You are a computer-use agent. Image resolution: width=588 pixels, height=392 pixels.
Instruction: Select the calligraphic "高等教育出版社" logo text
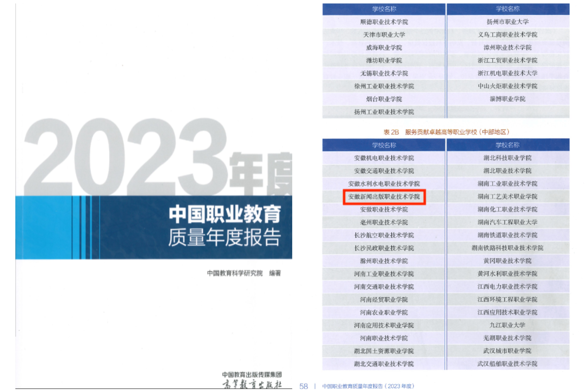[252, 384]
